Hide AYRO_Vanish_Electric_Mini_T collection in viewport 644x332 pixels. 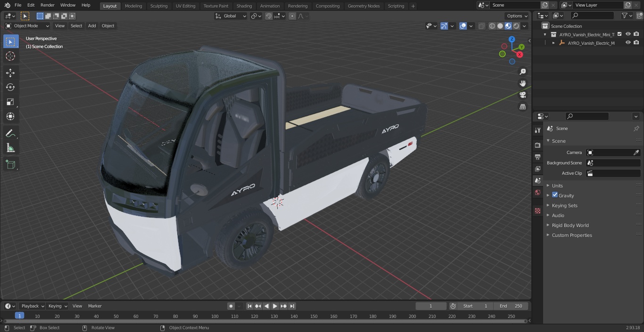coord(628,34)
